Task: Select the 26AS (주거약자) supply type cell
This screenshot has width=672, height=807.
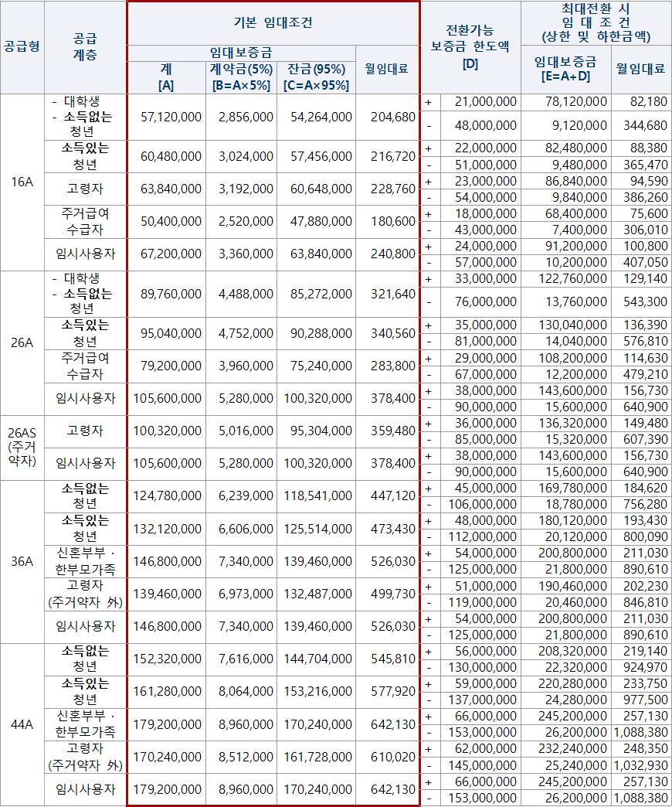Action: 22,448
